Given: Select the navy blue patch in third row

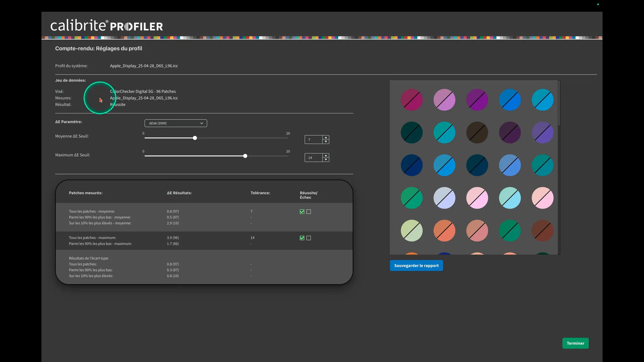Looking at the screenshot, I should pos(412,165).
